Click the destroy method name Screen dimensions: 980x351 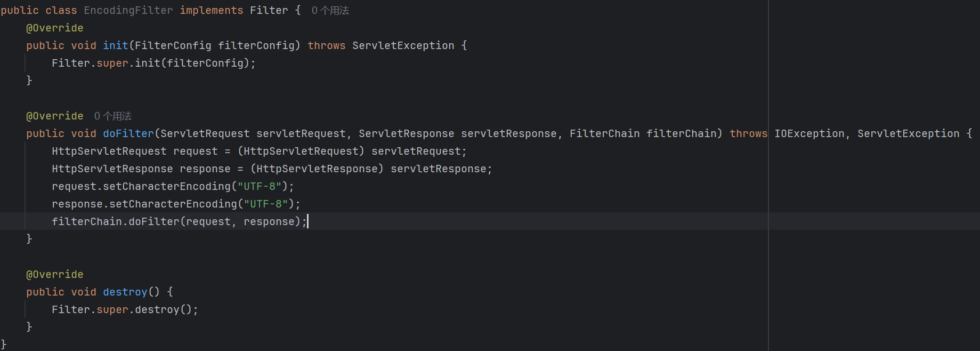coord(125,292)
